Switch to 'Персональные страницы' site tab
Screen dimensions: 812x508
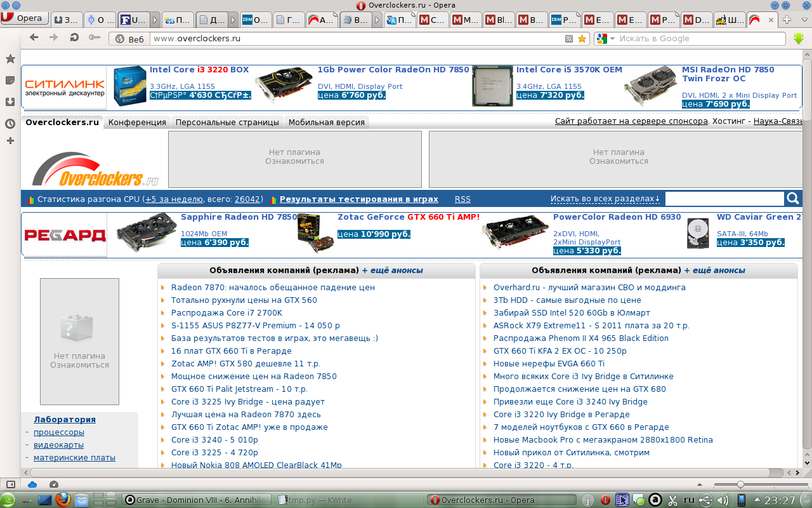[227, 122]
